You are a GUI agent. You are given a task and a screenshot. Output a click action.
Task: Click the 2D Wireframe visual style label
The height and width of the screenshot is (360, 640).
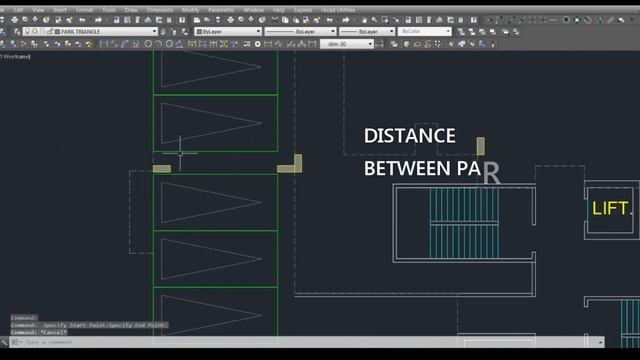tap(15, 57)
